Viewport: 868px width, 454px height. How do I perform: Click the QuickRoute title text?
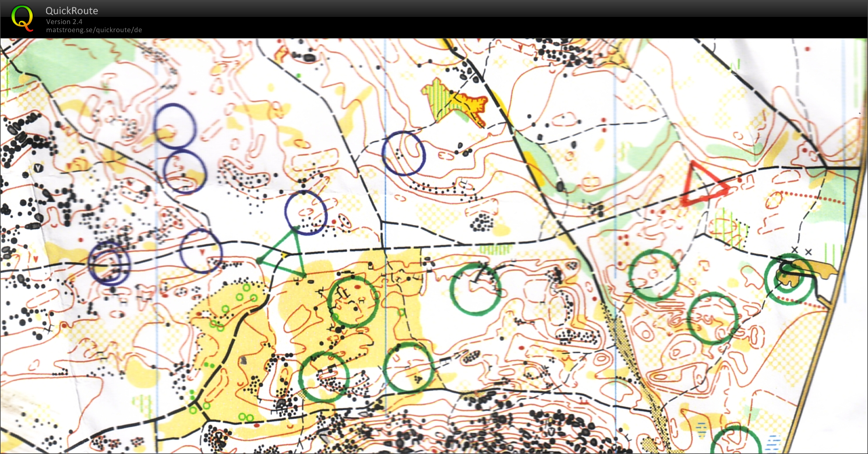pos(72,10)
